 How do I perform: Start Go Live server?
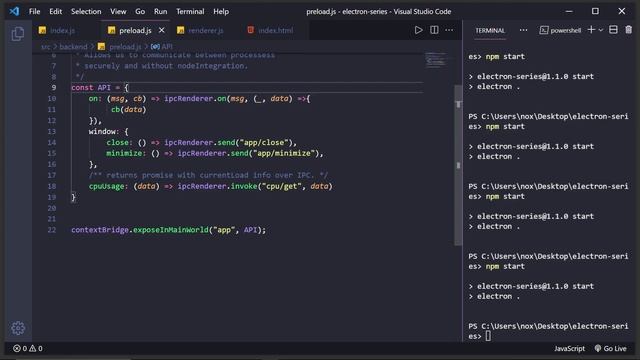coord(610,349)
